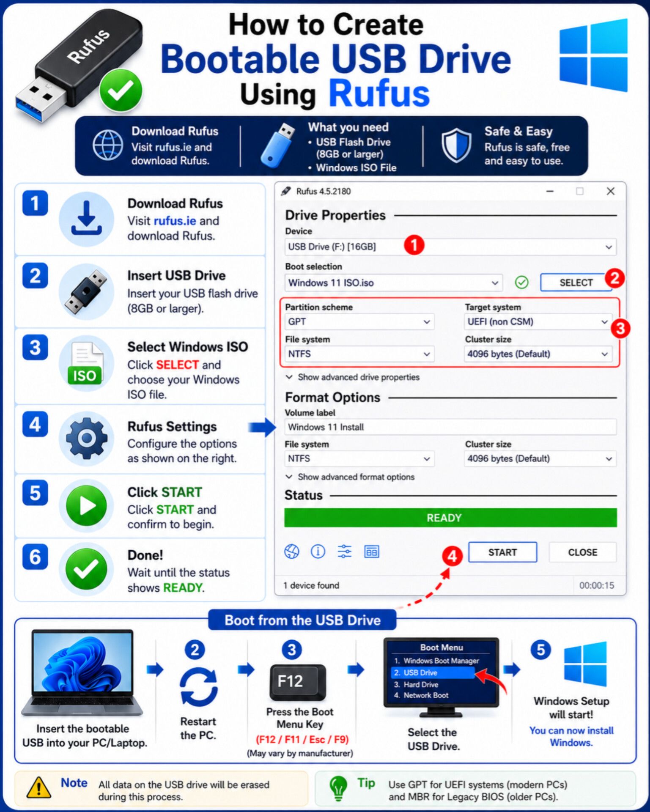Image resolution: width=650 pixels, height=812 pixels.
Task: Select Network Boot in the Boot Menu
Action: tap(421, 695)
